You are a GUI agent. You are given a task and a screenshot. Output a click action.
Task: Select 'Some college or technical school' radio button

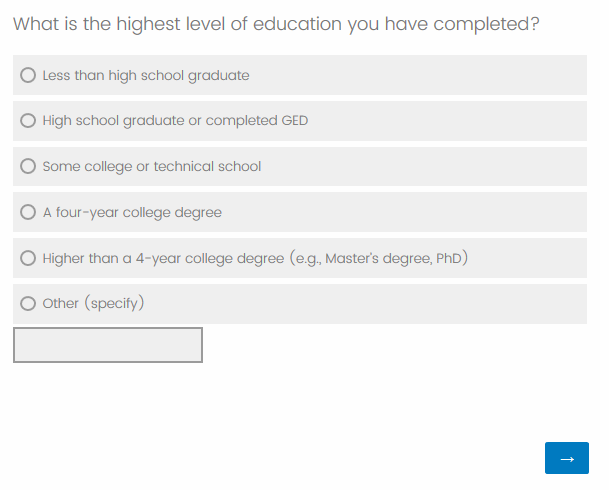[x=28, y=166]
